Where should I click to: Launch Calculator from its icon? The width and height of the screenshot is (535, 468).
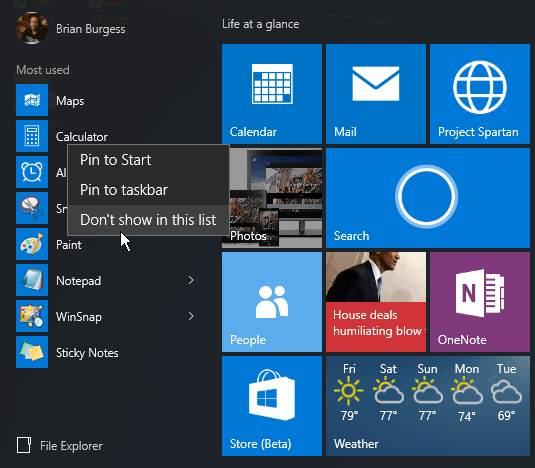point(32,136)
